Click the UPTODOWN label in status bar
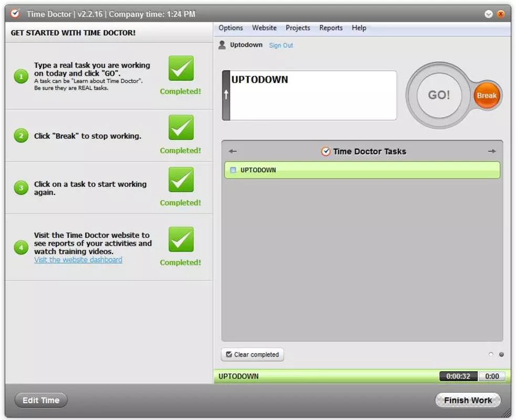Image resolution: width=516 pixels, height=420 pixels. [x=239, y=376]
